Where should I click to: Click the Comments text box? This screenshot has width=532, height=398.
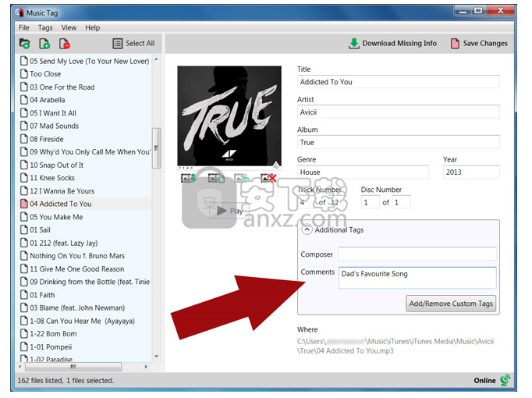[x=417, y=278]
